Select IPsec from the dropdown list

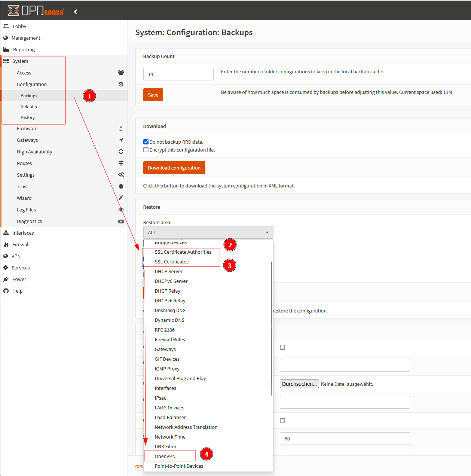[160, 398]
